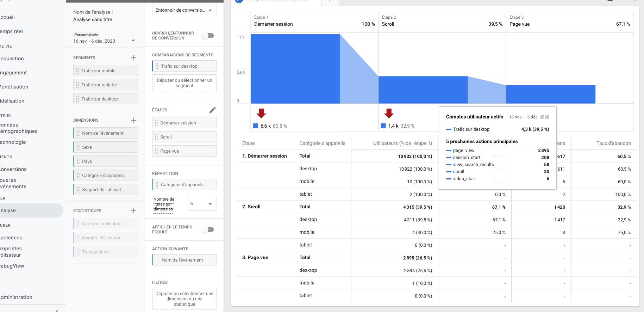Click red abandonment arrow under step 1
Screen dimensions: 644x312
pyautogui.click(x=261, y=113)
